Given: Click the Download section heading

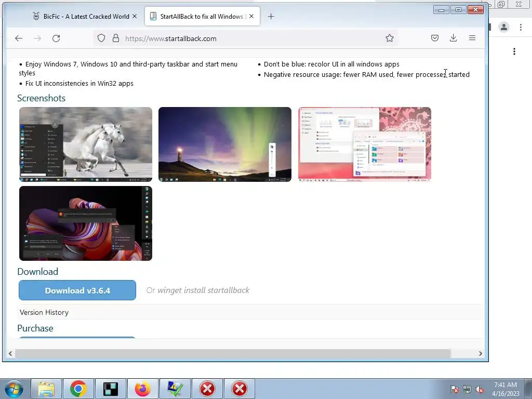Looking at the screenshot, I should point(37,271).
